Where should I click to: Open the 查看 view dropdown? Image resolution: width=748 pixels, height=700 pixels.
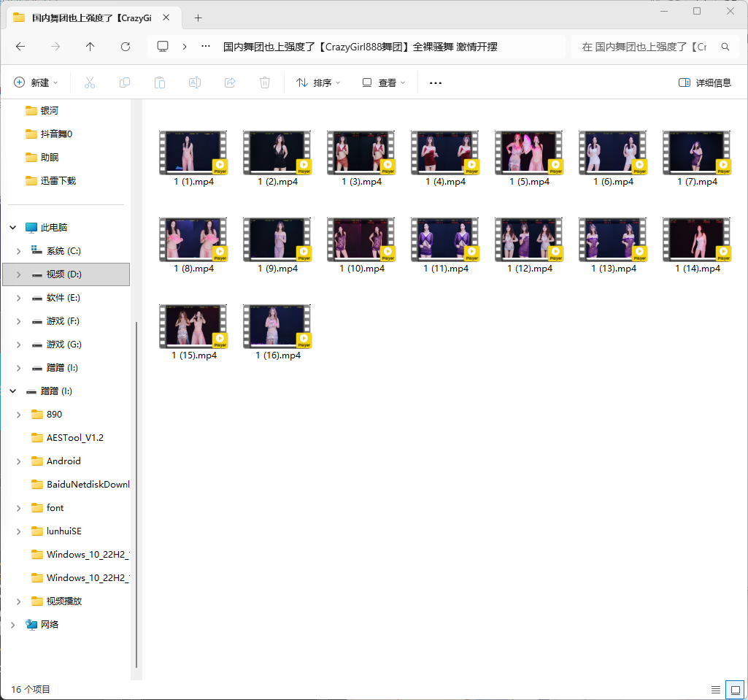(384, 83)
